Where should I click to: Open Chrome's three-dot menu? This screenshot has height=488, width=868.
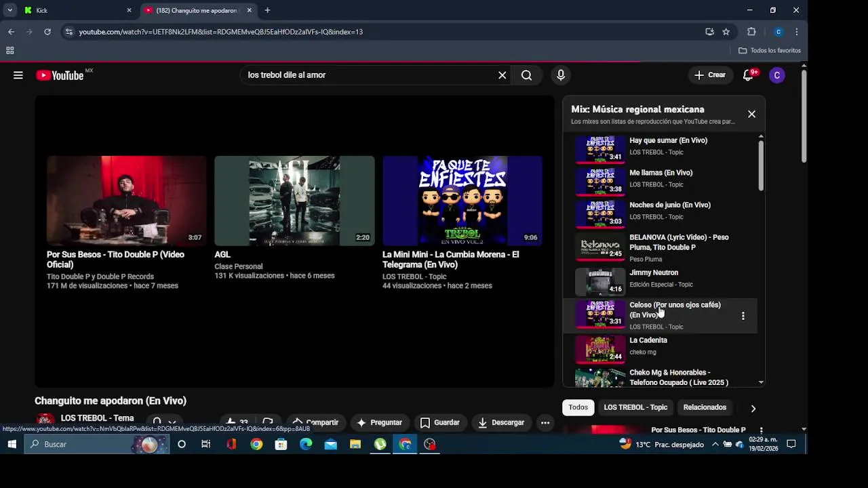click(796, 32)
